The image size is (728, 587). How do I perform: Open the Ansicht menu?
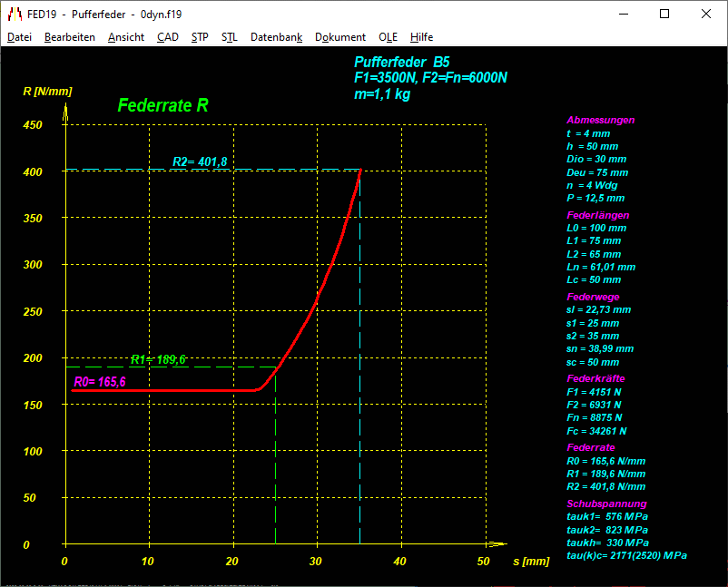tap(125, 37)
